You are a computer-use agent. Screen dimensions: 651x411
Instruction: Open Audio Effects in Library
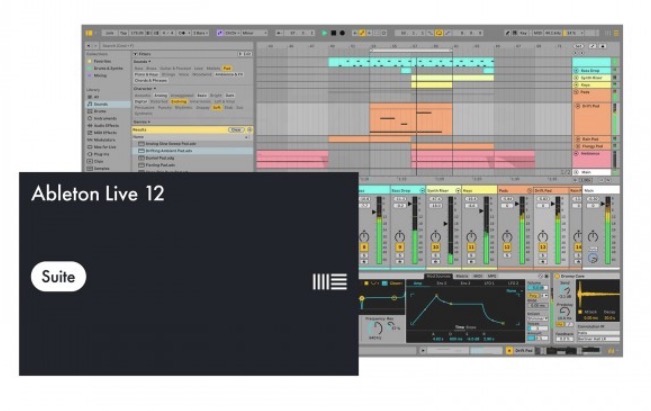click(x=108, y=125)
